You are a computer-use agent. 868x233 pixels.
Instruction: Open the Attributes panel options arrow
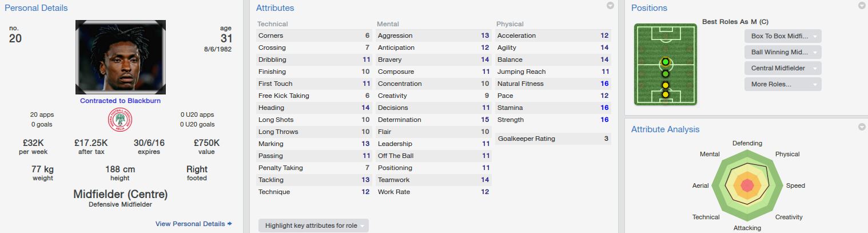(610, 6)
